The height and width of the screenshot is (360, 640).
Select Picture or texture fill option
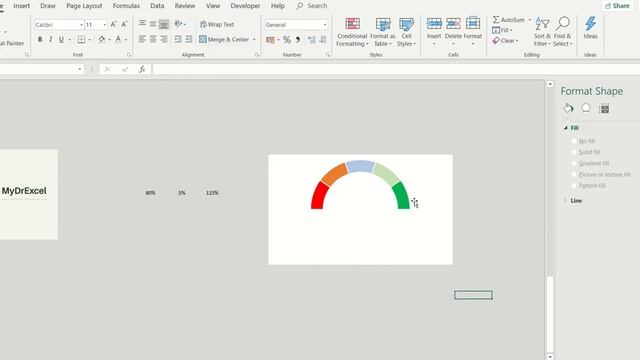[x=601, y=174]
